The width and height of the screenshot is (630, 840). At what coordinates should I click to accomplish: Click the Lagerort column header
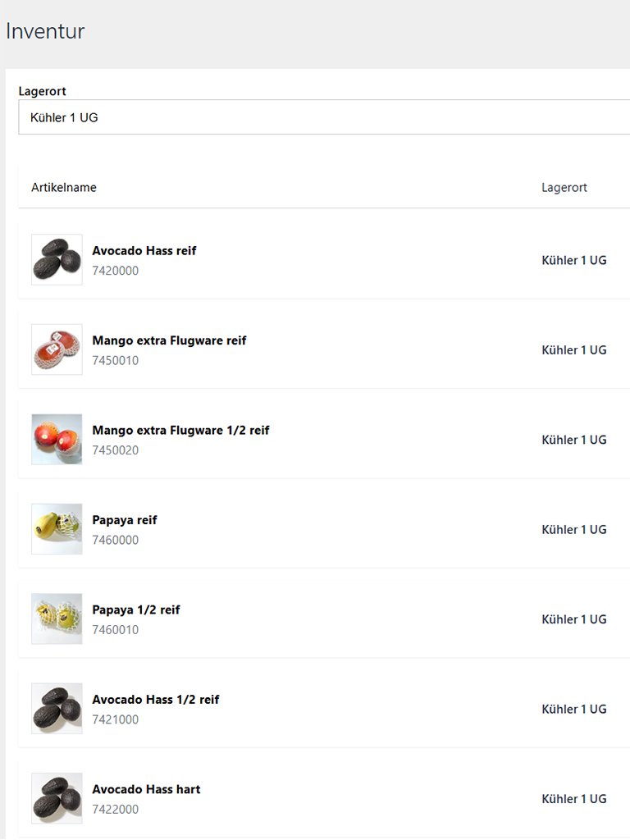[x=564, y=188]
